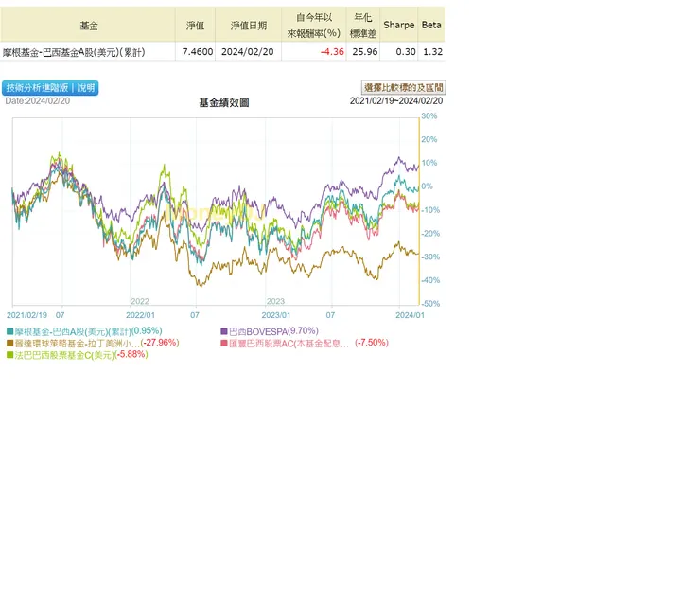Select 巴西BOVESPA legend label
The height and width of the screenshot is (603, 700).
pyautogui.click(x=258, y=331)
